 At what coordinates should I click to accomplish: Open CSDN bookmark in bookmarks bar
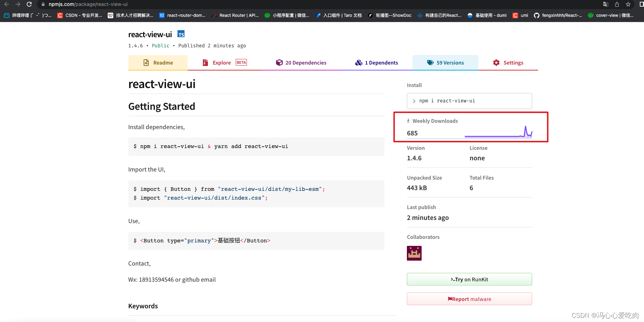click(80, 15)
